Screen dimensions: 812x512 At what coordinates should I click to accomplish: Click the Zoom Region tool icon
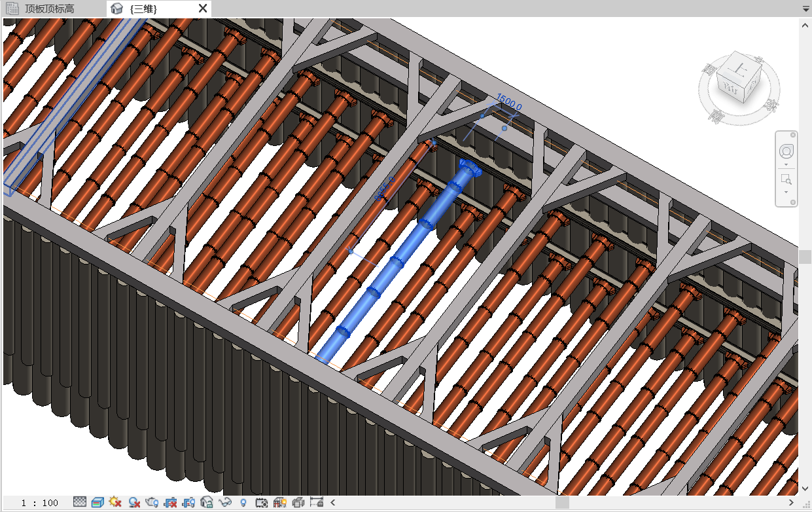coord(786,179)
